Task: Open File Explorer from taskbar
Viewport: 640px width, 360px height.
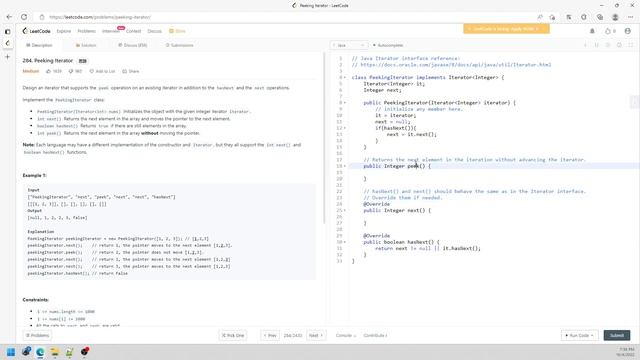Action: click(x=55, y=352)
